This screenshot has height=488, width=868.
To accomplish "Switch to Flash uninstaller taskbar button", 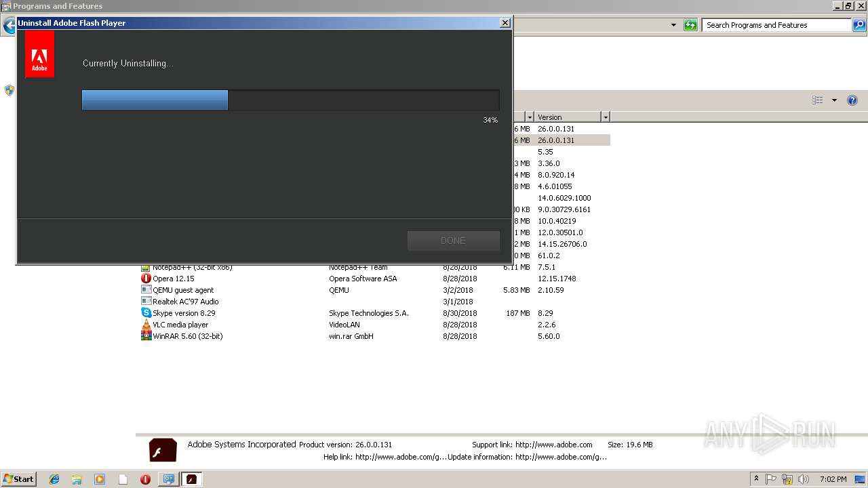I will click(191, 479).
